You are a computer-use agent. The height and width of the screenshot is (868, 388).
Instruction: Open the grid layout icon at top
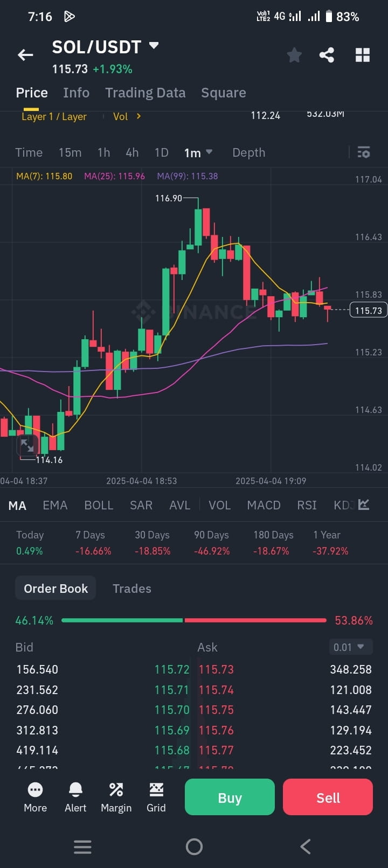363,55
